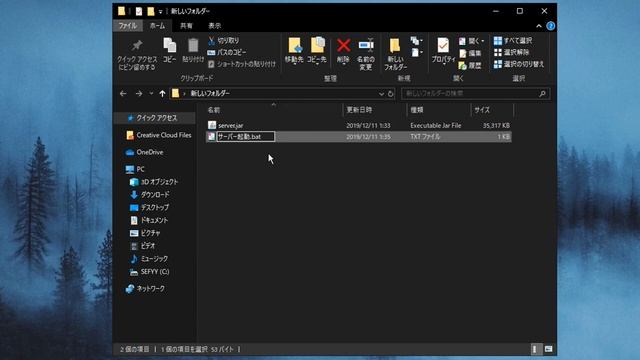The image size is (640, 360).
Task: Paste shortcut ribbon command
Action: pyautogui.click(x=242, y=64)
